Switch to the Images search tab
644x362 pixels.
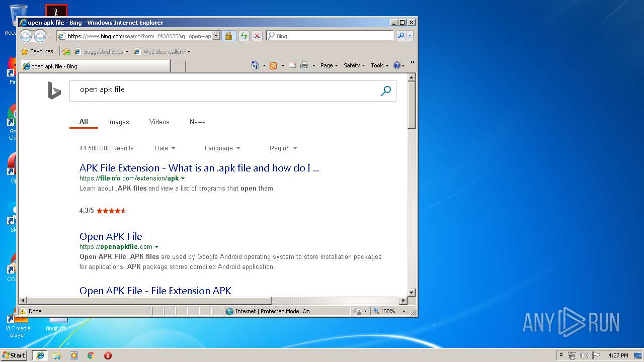click(119, 122)
